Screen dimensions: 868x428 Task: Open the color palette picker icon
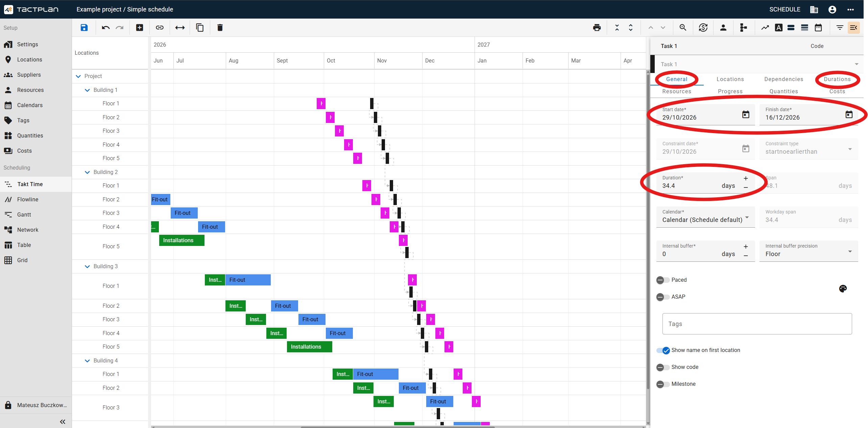pyautogui.click(x=843, y=288)
